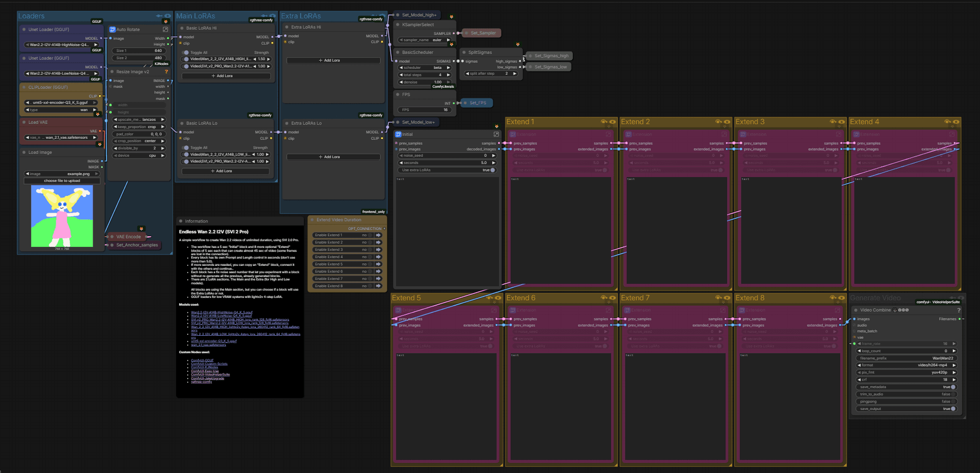Click the mute eye icon on Loaders group

[x=167, y=16]
